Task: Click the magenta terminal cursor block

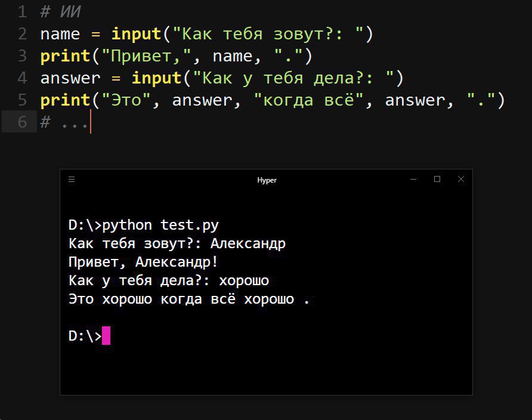Action: 106,335
